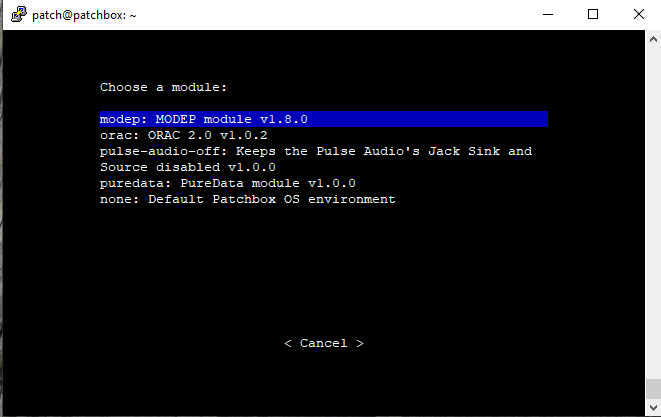Image resolution: width=661 pixels, height=417 pixels.
Task: Select the pulse-audio-off module entry
Action: [316, 159]
